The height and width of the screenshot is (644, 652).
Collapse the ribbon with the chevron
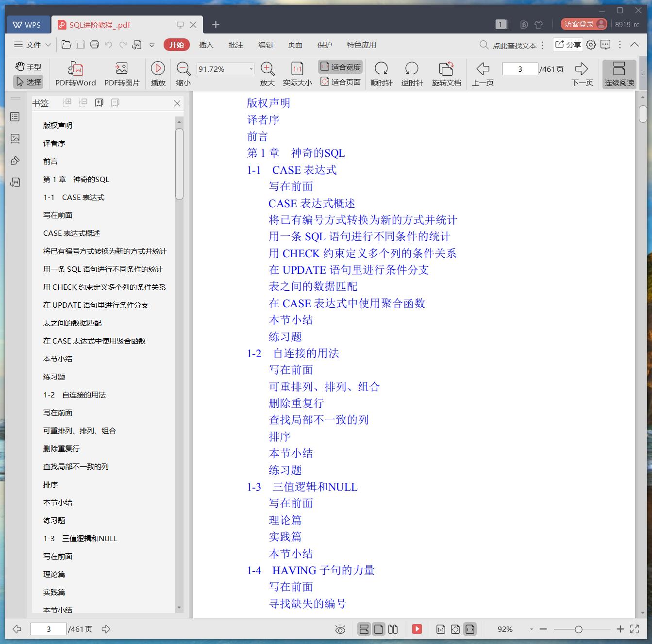[635, 44]
